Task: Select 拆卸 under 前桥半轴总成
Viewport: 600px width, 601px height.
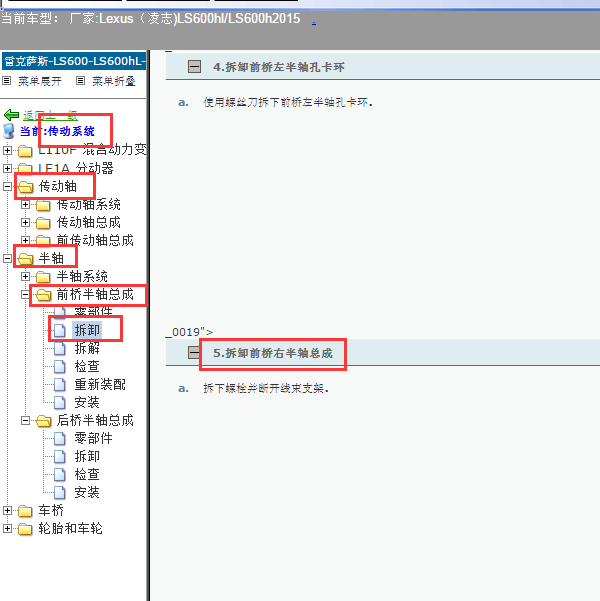Action: click(x=87, y=330)
